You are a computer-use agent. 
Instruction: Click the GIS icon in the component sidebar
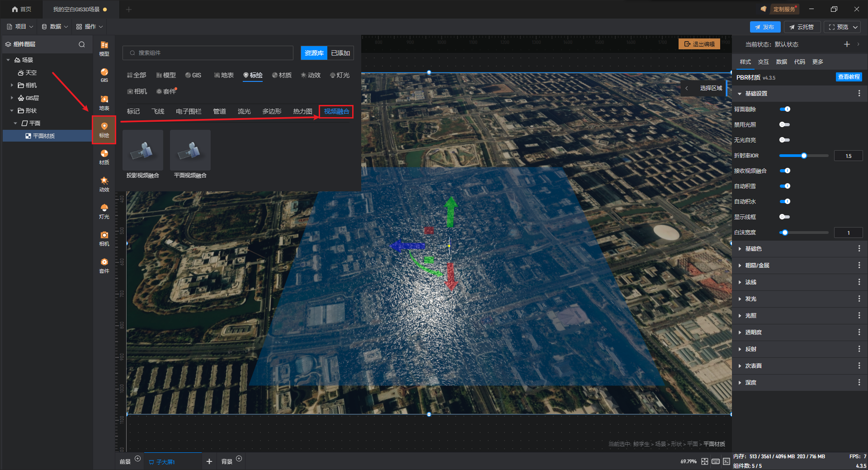pyautogui.click(x=104, y=75)
